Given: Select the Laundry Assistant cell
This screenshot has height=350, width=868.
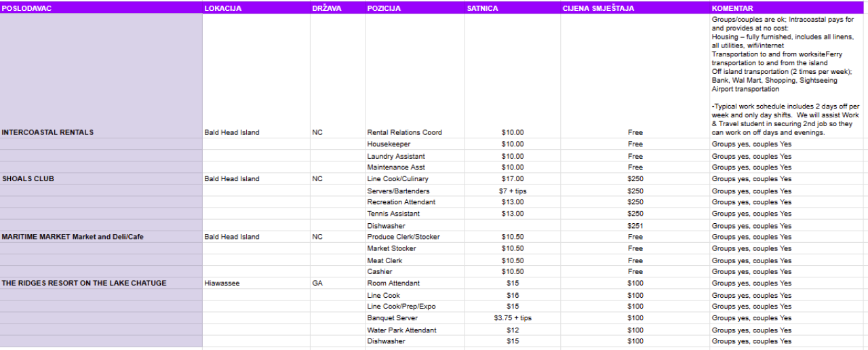Looking at the screenshot, I should click(x=415, y=156).
